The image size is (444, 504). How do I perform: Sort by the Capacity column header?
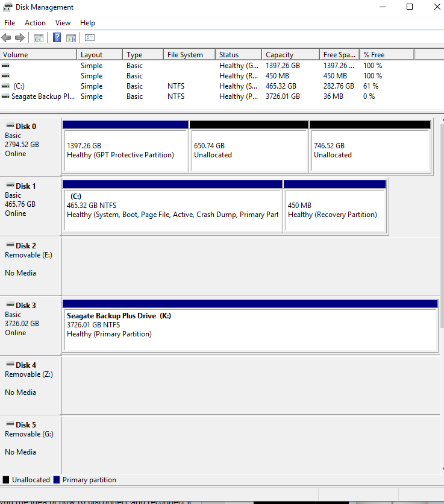291,55
